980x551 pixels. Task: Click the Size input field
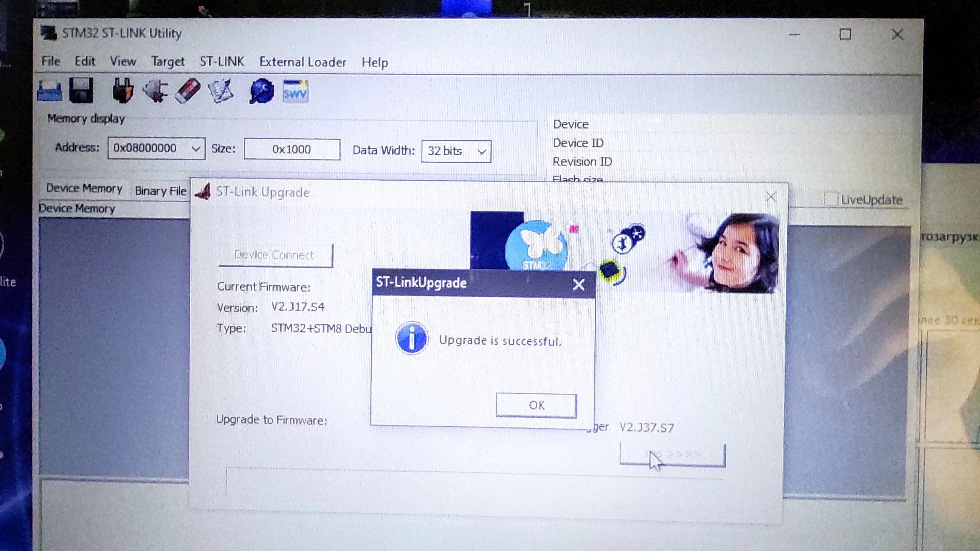tap(292, 149)
